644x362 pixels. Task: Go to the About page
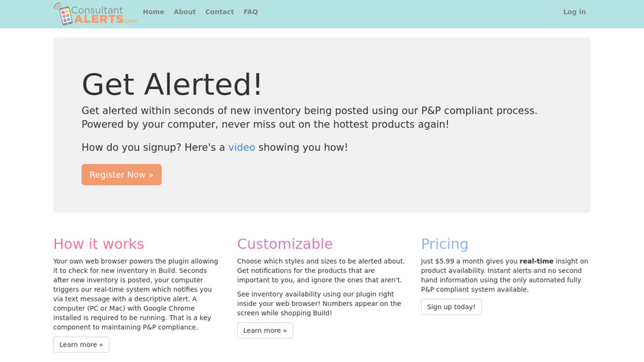(x=185, y=12)
